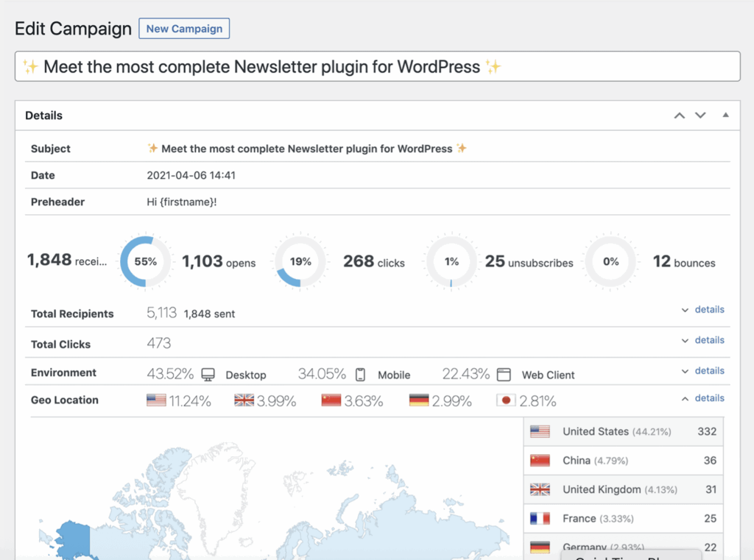The image size is (754, 560).
Task: Click the 1% unsubscribes donut chart
Action: (451, 261)
